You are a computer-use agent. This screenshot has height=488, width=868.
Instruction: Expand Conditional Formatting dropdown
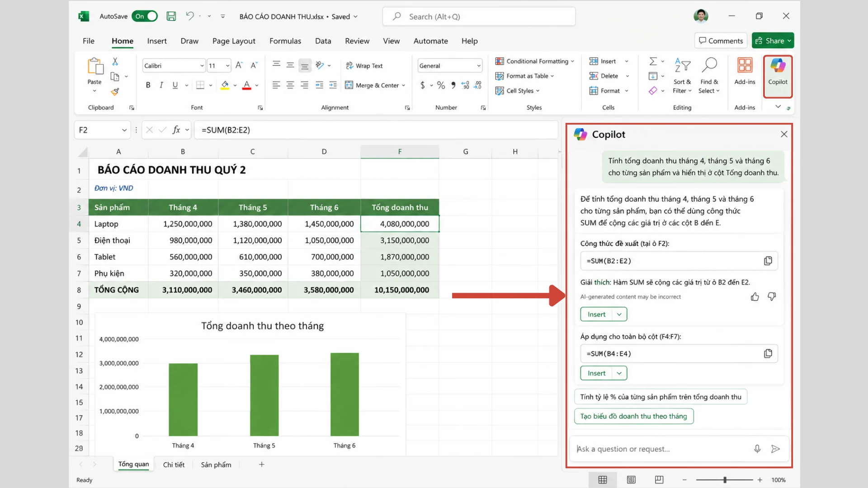[x=572, y=61]
